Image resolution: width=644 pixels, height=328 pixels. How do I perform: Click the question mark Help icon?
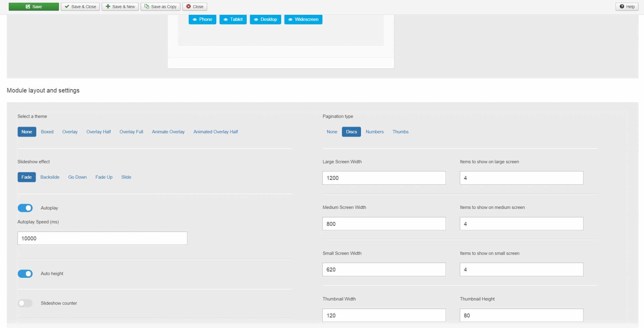click(622, 6)
